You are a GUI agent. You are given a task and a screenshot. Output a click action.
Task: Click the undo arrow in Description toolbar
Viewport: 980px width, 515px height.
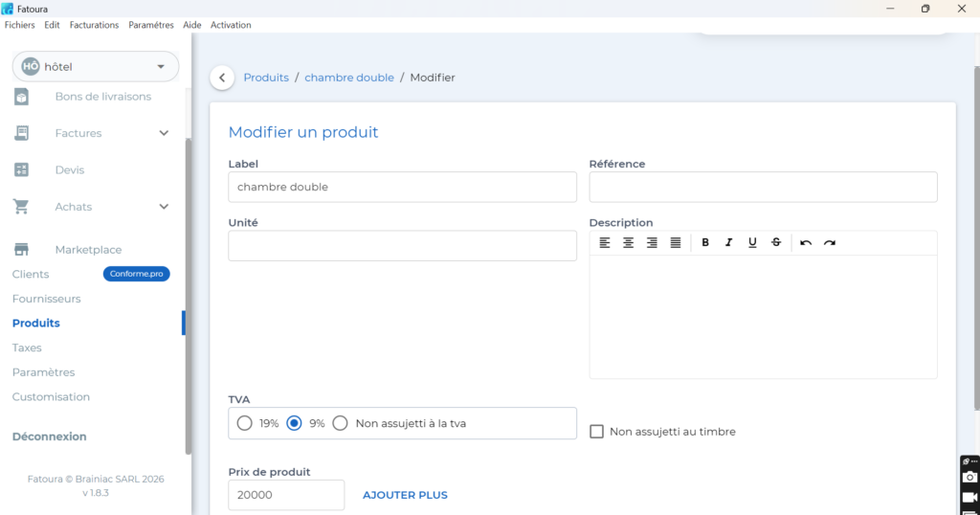(806, 243)
